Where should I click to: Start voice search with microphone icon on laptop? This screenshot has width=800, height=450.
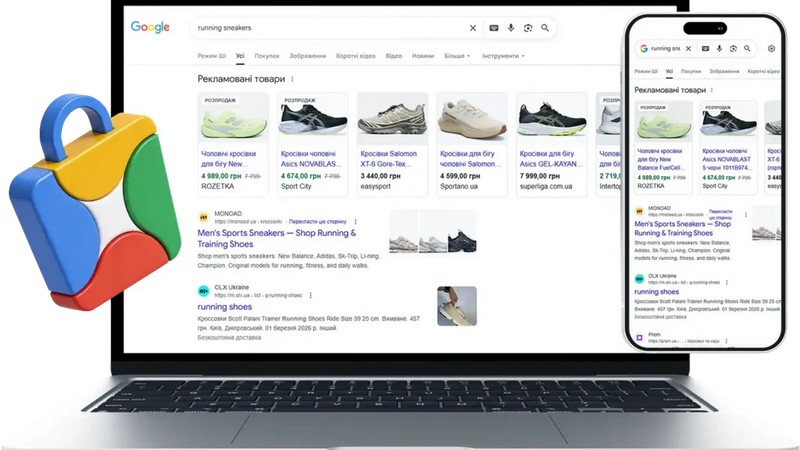[x=511, y=28]
